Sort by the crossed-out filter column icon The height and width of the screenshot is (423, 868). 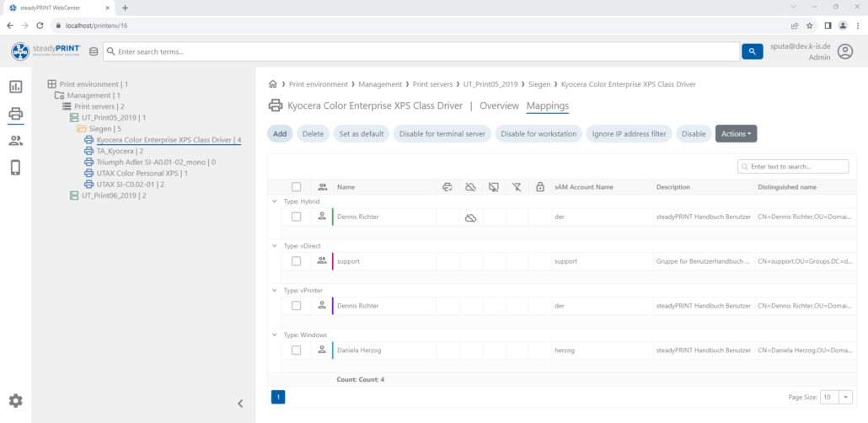[517, 187]
